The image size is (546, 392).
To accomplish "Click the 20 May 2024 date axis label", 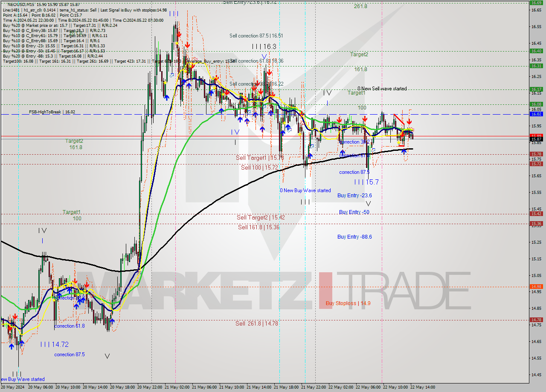I will [13, 387].
